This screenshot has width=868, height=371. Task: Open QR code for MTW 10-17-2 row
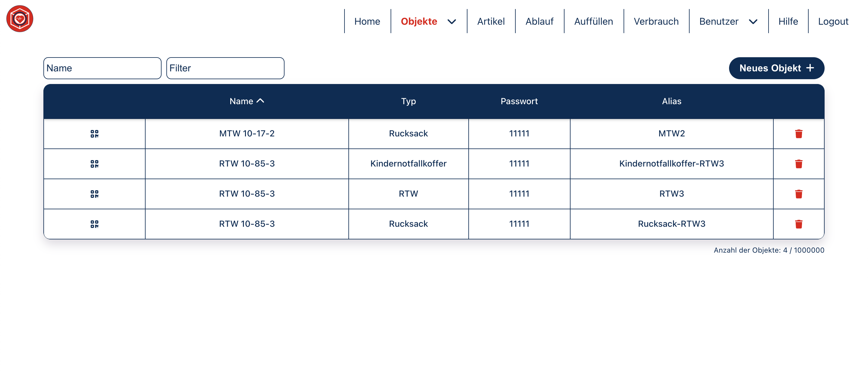(x=94, y=134)
